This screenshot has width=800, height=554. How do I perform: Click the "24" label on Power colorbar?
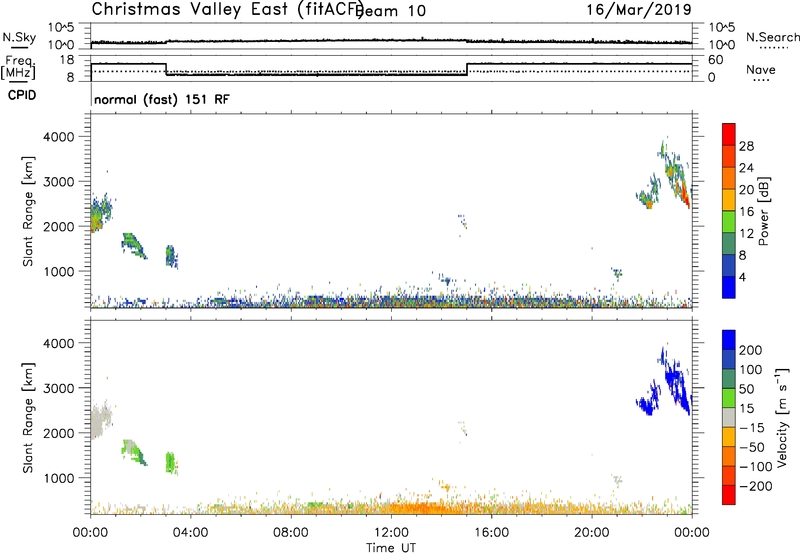(746, 168)
